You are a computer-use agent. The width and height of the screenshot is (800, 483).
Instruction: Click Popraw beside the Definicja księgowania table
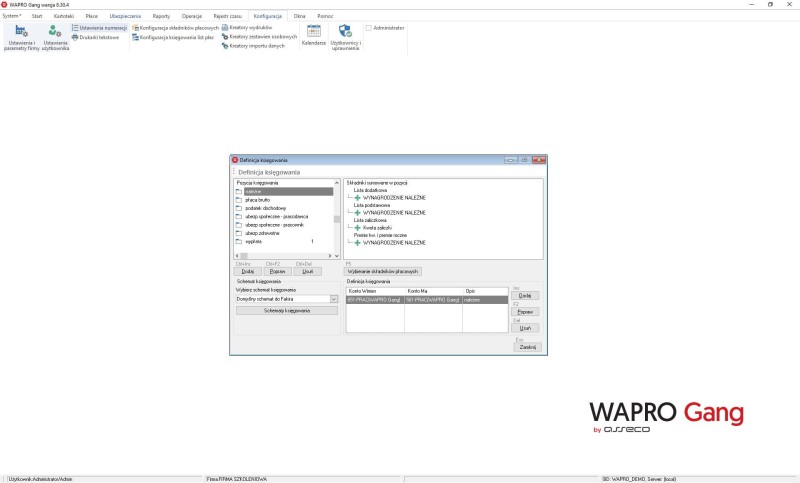[525, 312]
